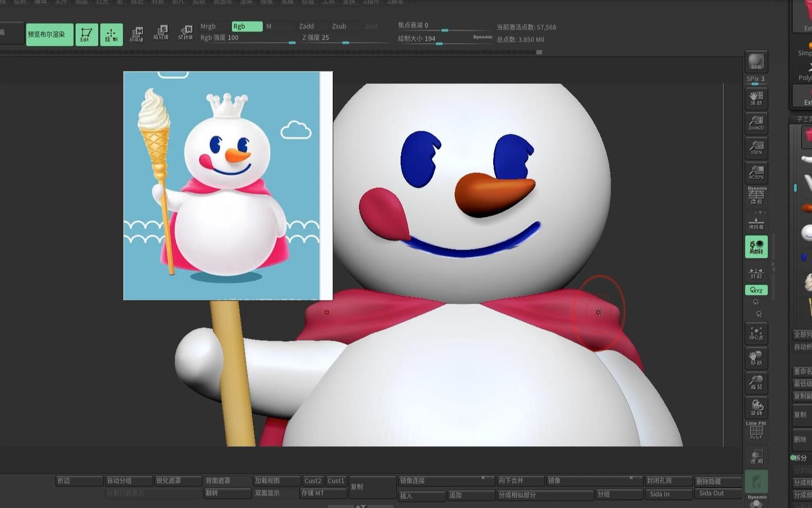Enable Zsub sculpt mode
Image resolution: width=812 pixels, height=508 pixels.
coord(346,26)
